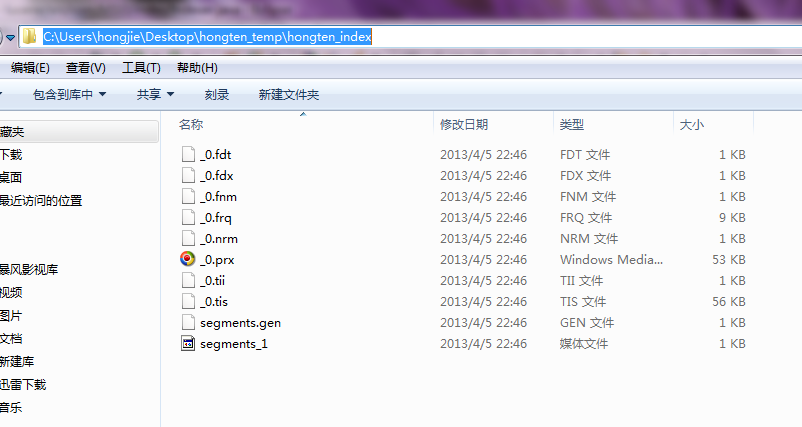
Task: Click the media player icon of _0.prx
Action: click(x=188, y=259)
